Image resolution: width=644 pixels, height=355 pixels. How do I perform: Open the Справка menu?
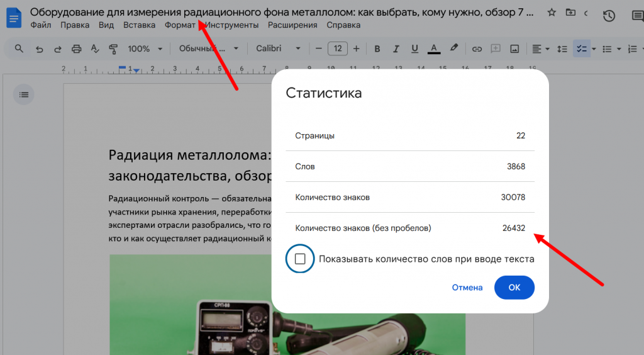point(343,25)
